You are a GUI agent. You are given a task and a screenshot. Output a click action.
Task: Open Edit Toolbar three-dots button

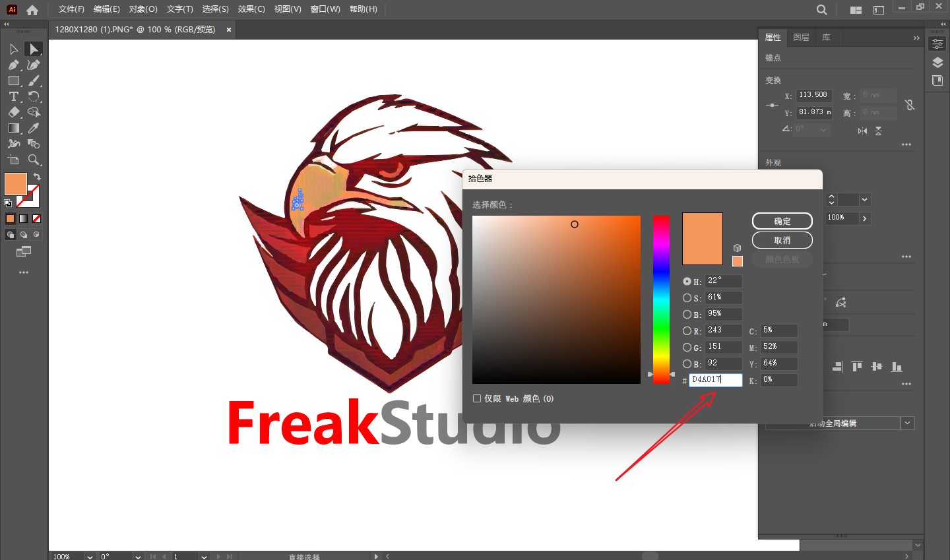coord(24,272)
